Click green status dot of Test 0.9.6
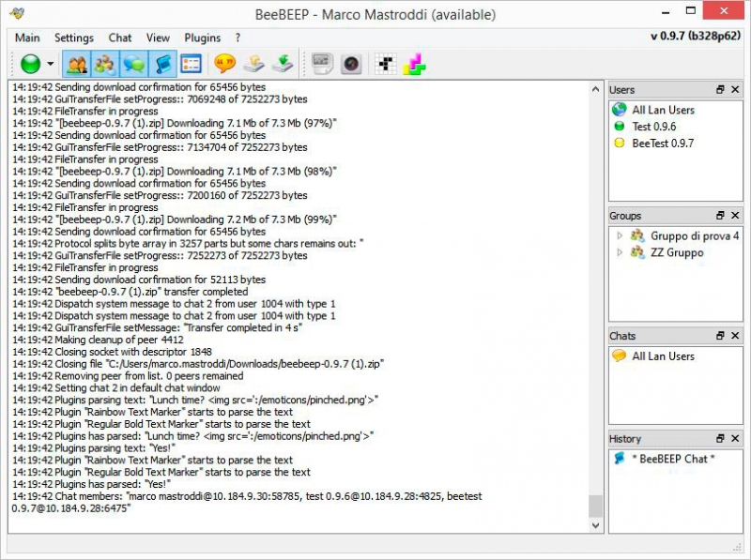The height and width of the screenshot is (560, 751). coord(620,126)
